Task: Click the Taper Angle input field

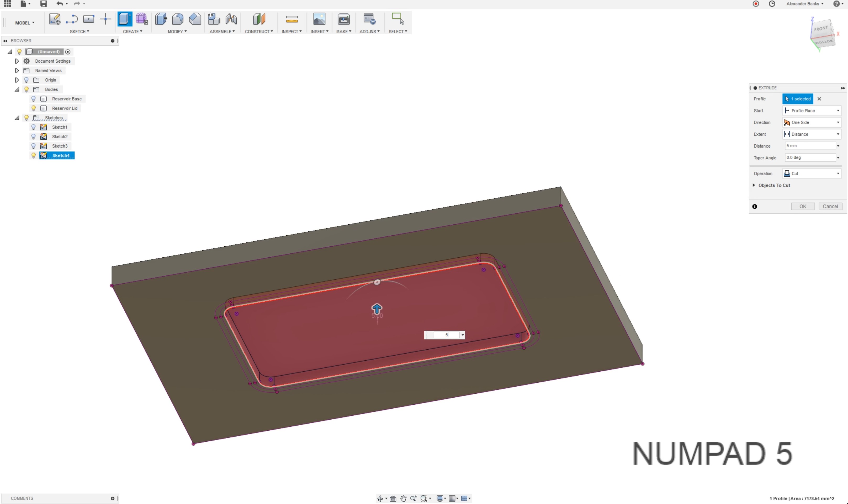Action: click(x=810, y=158)
